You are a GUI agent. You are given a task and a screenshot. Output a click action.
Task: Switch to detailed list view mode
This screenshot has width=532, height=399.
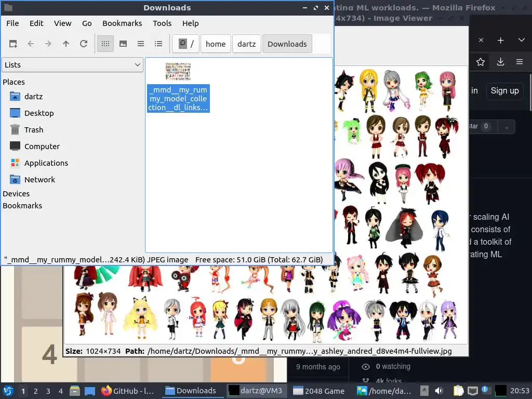[x=158, y=44]
